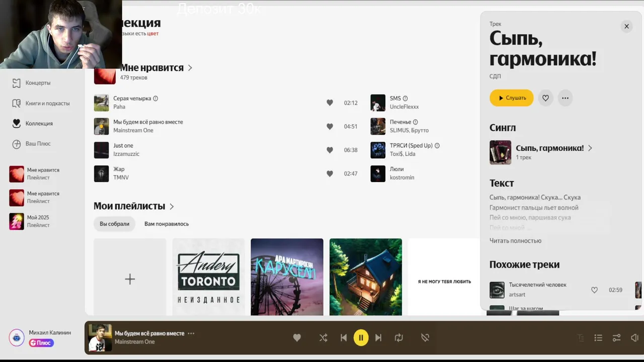Play the 'Just one' track cover
This screenshot has width=644, height=362.
tap(101, 150)
